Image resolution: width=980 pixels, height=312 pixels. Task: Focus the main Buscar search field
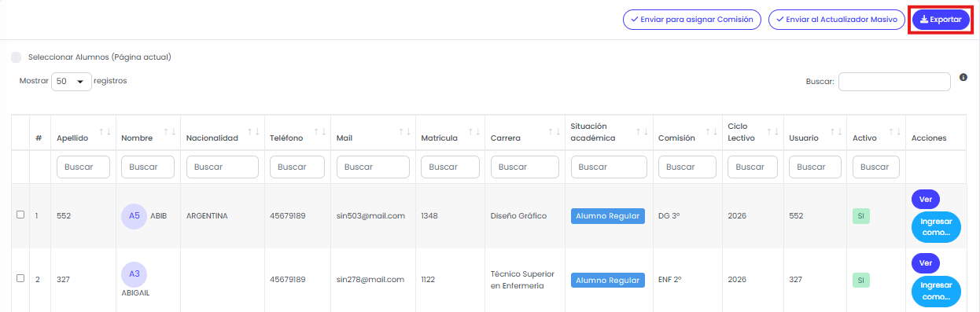click(894, 82)
